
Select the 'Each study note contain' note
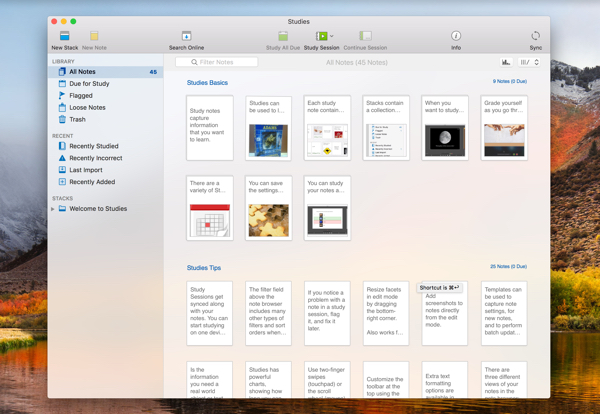coord(327,128)
